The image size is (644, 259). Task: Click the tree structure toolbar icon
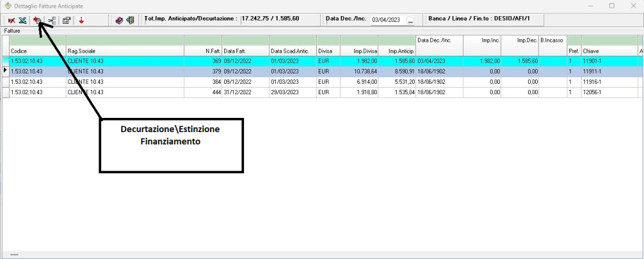(x=52, y=21)
